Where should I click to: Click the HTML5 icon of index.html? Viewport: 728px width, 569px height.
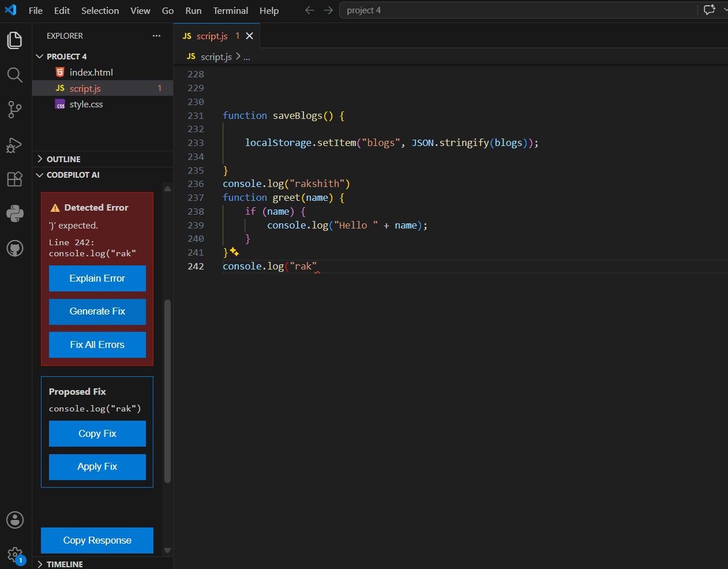[60, 72]
